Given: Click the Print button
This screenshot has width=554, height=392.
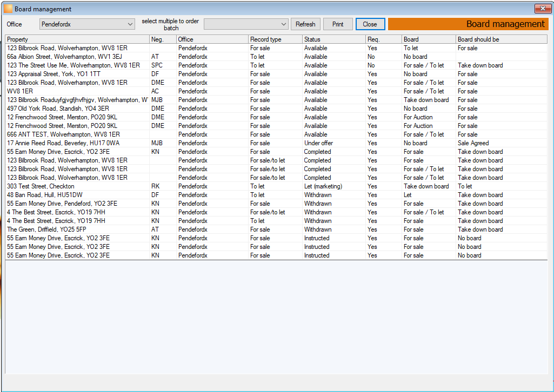Looking at the screenshot, I should click(338, 24).
